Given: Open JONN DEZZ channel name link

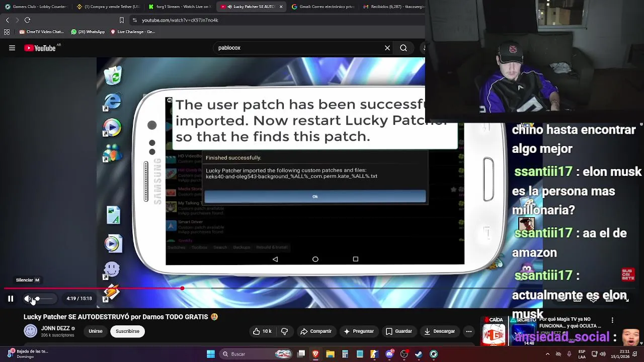Looking at the screenshot, I should [x=55, y=328].
